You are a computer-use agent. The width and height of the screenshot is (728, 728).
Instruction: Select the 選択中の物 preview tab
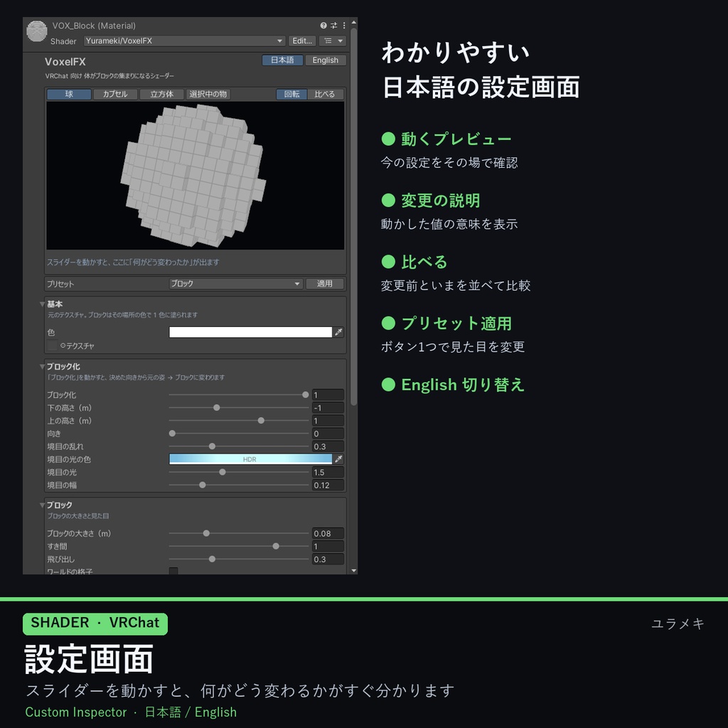[208, 95]
